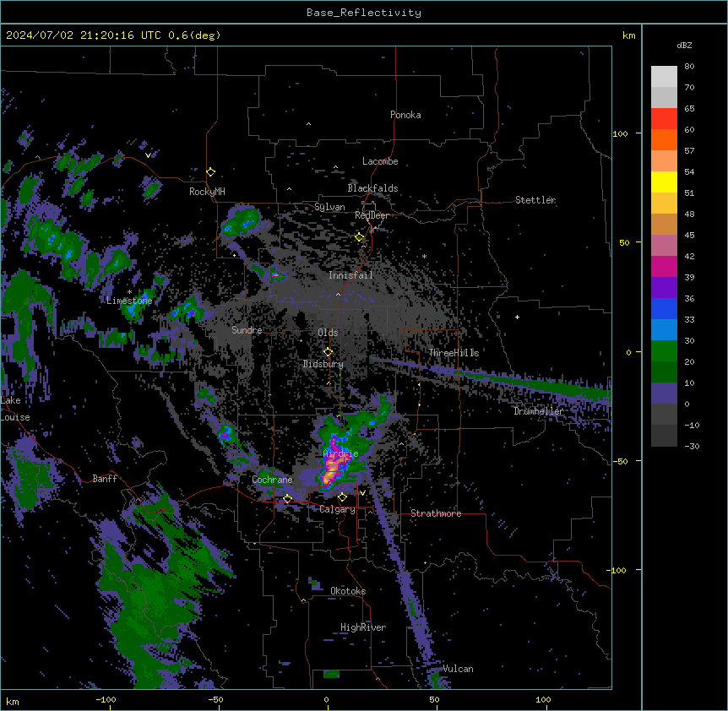Click the Lacombe town label
Viewport: 728px width, 711px height.
(x=380, y=161)
